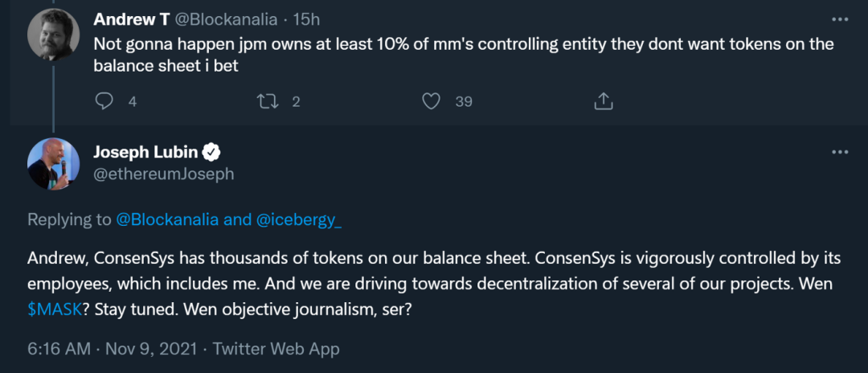The width and height of the screenshot is (868, 373).
Task: Open Andrew T's profile picture
Action: tap(53, 35)
